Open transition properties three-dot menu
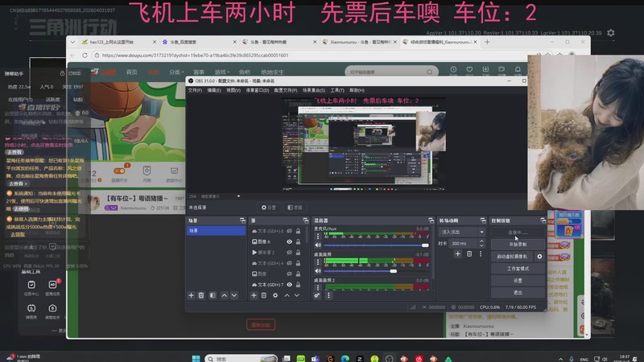The image size is (644, 362). pos(481,253)
